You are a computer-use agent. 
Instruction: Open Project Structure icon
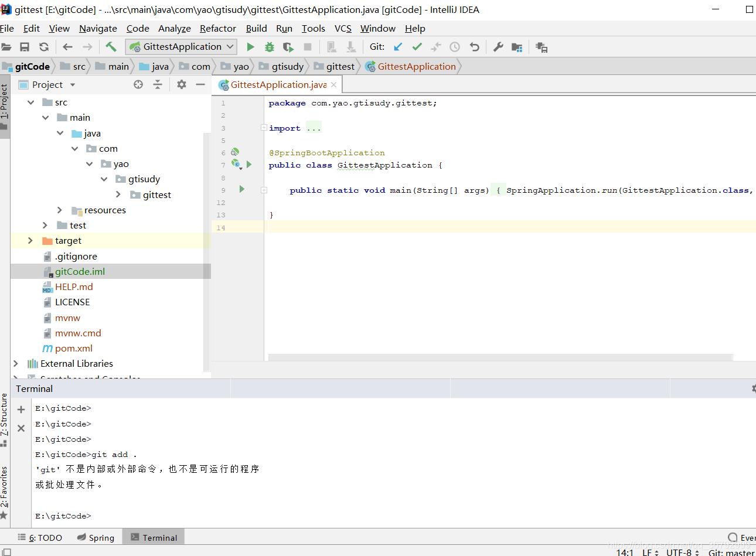click(x=517, y=47)
